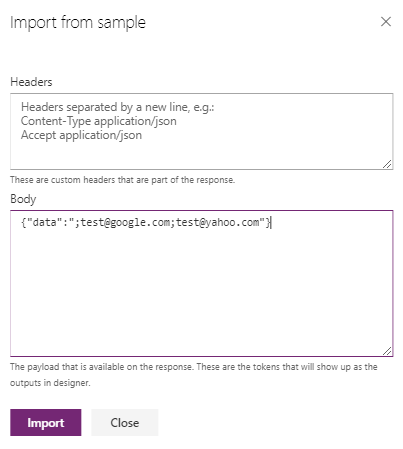The height and width of the screenshot is (449, 403).
Task: Click the 'Headers' field label
Action: (x=31, y=82)
